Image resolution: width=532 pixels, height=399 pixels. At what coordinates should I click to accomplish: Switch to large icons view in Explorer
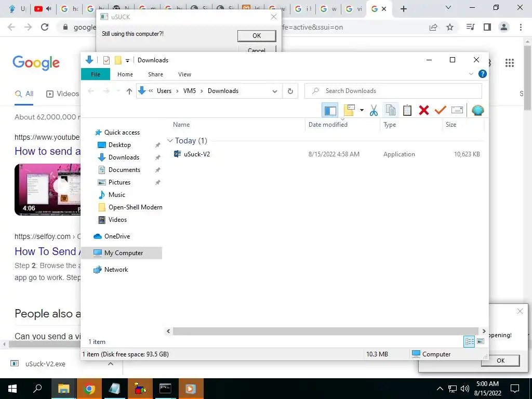(481, 341)
